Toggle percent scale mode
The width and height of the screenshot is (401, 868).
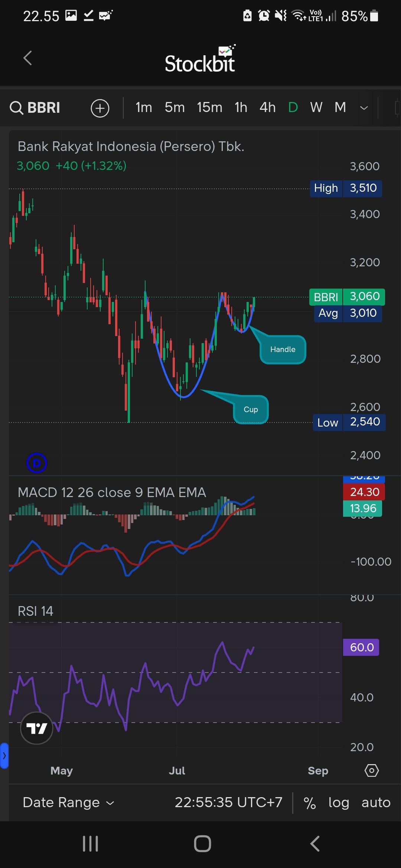pyautogui.click(x=310, y=803)
